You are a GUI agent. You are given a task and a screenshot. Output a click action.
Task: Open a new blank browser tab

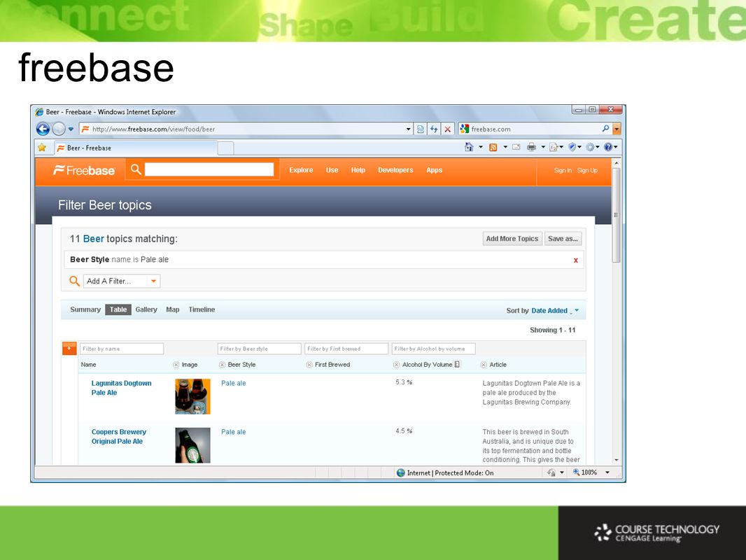pyautogui.click(x=226, y=148)
